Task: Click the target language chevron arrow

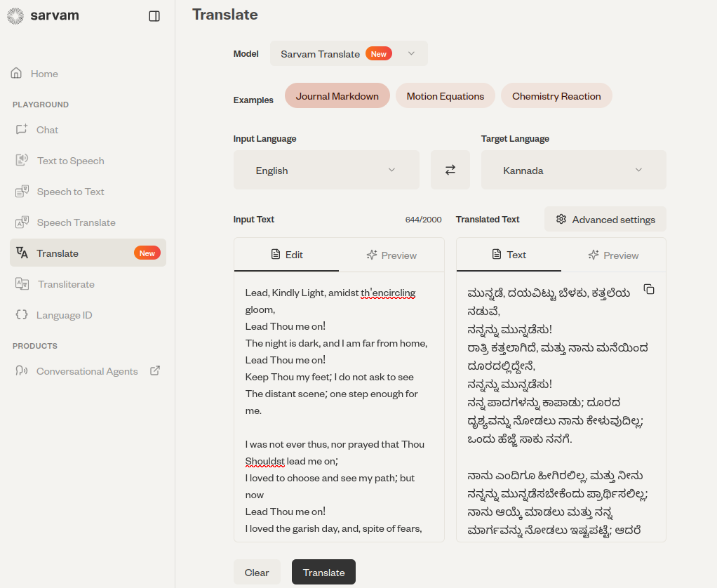Action: (639, 170)
